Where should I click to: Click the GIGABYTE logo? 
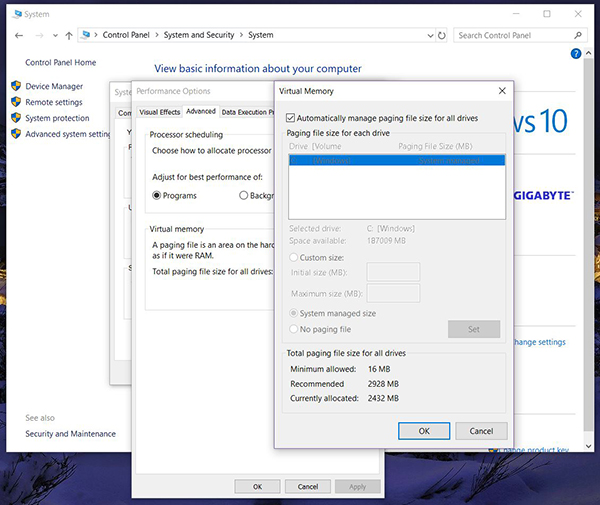click(544, 195)
